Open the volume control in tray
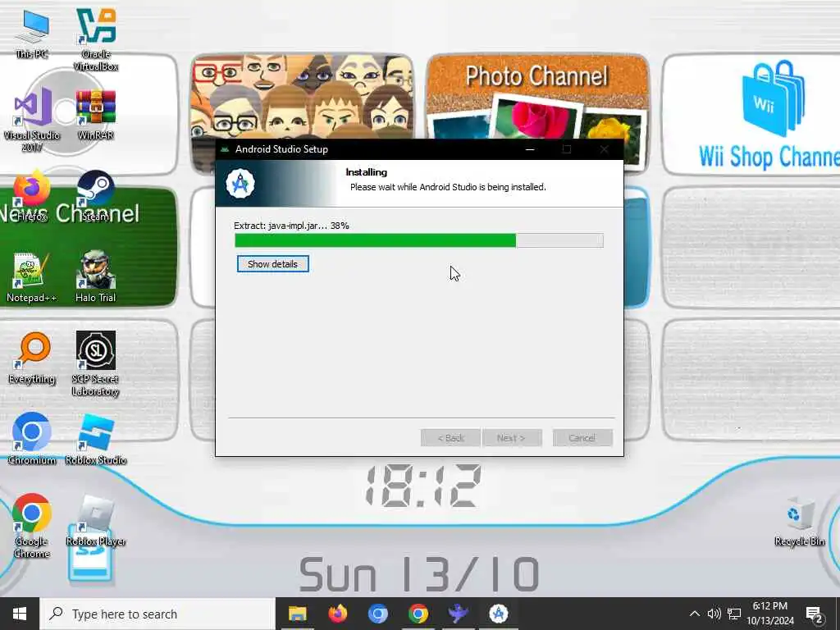 [714, 614]
